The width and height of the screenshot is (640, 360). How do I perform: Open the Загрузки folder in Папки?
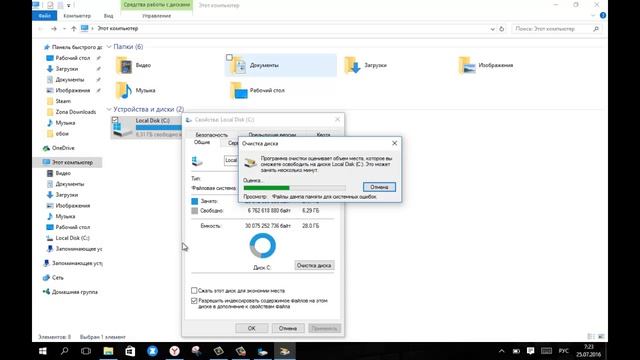352,65
